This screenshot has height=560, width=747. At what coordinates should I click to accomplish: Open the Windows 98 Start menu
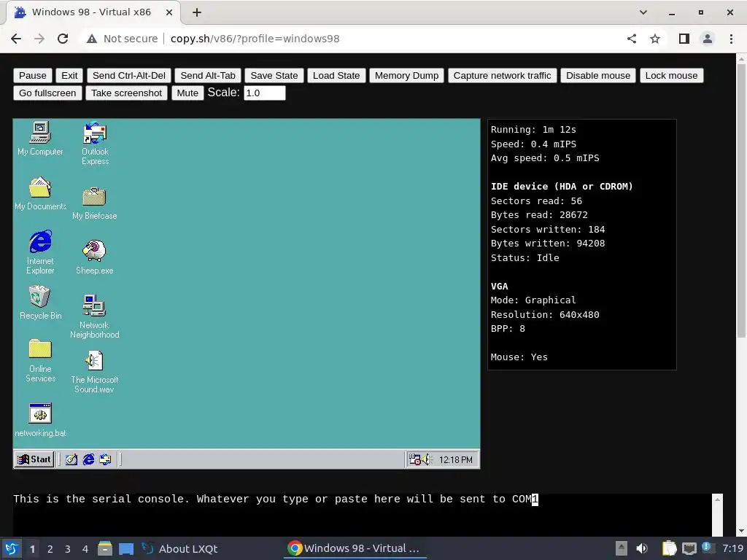pyautogui.click(x=34, y=459)
